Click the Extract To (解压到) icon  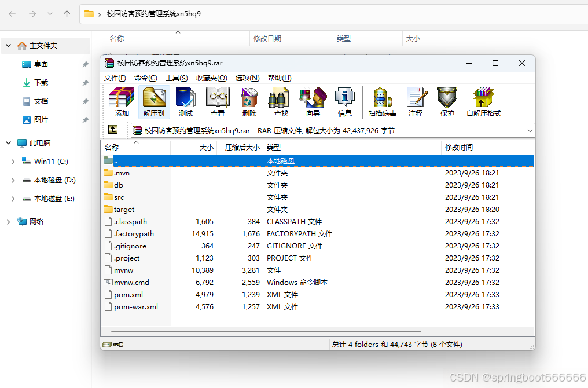tap(154, 102)
